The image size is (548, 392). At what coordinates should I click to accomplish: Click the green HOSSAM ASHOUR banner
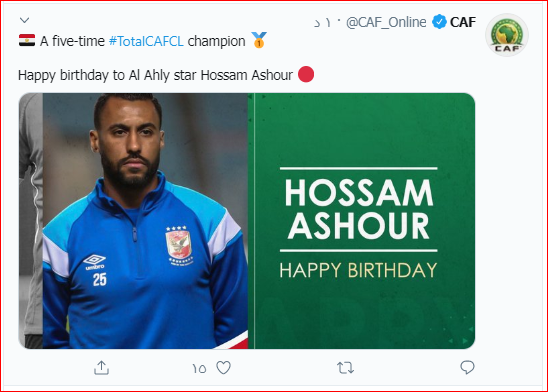pyautogui.click(x=361, y=221)
